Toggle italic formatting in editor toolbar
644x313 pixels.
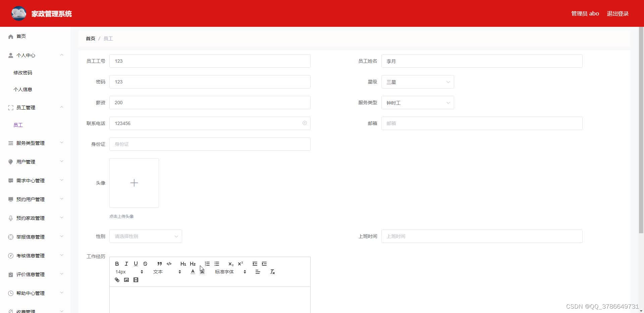coord(126,264)
